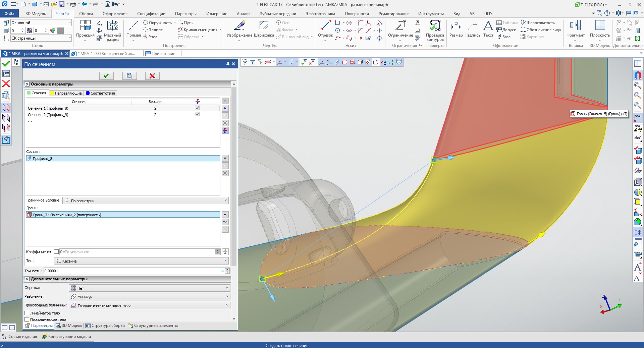
Task: Click the Точность value field
Action: (132, 271)
